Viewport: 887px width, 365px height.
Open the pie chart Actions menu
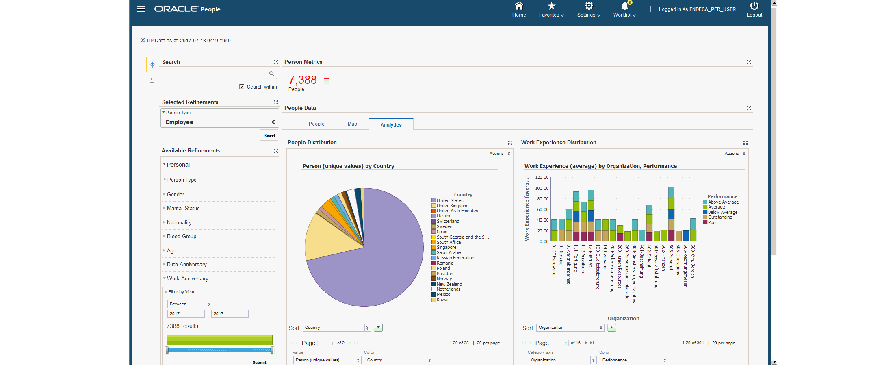(500, 153)
